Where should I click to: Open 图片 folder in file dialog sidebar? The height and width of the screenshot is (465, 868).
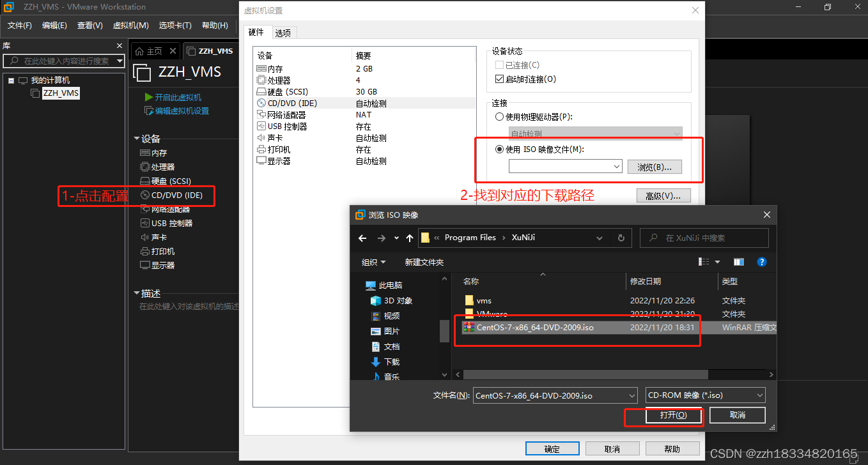pyautogui.click(x=385, y=331)
